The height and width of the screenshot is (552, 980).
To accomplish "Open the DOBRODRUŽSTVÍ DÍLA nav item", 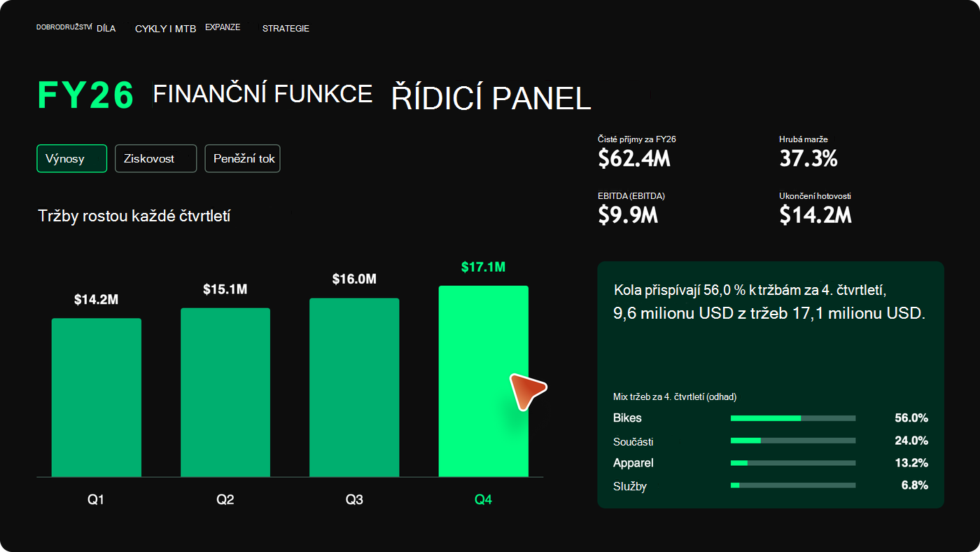I will pos(76,28).
